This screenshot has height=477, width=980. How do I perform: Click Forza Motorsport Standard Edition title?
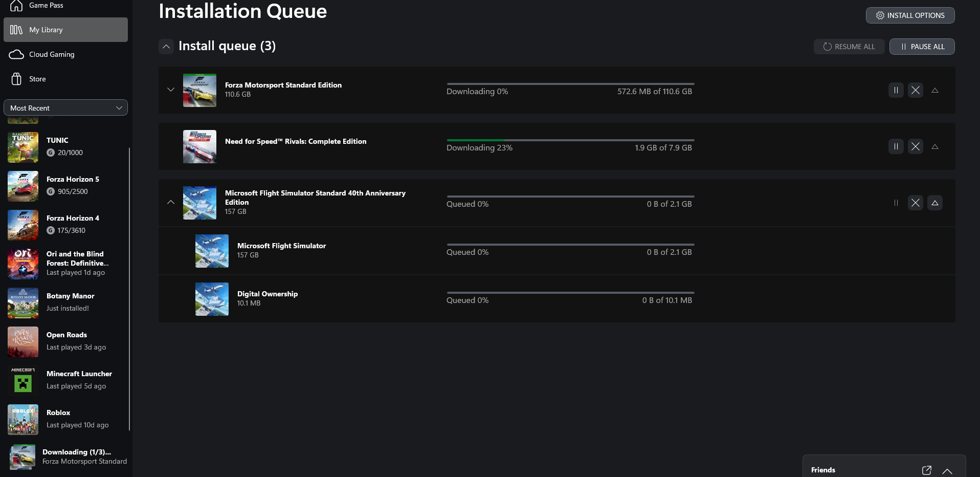pyautogui.click(x=283, y=85)
